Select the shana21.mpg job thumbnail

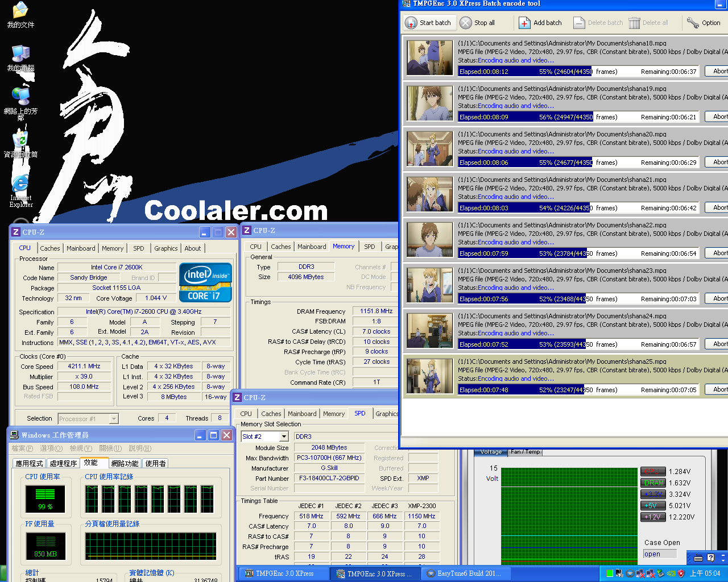click(x=430, y=194)
